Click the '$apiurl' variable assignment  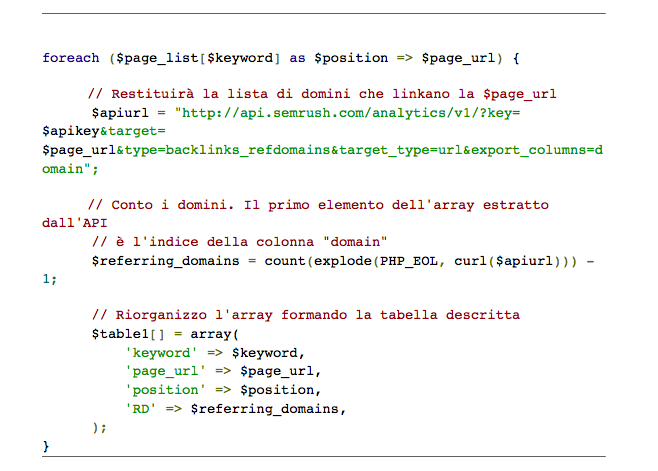click(x=120, y=113)
